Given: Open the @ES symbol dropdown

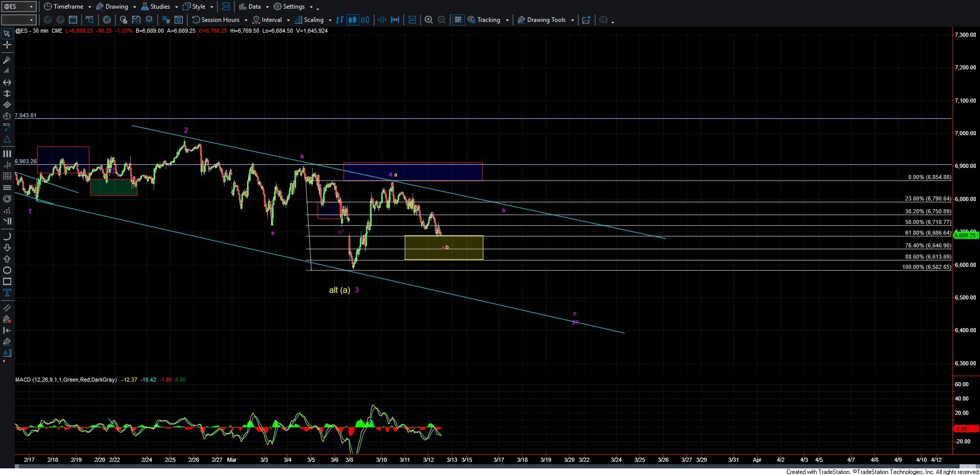Looking at the screenshot, I should point(19,7).
